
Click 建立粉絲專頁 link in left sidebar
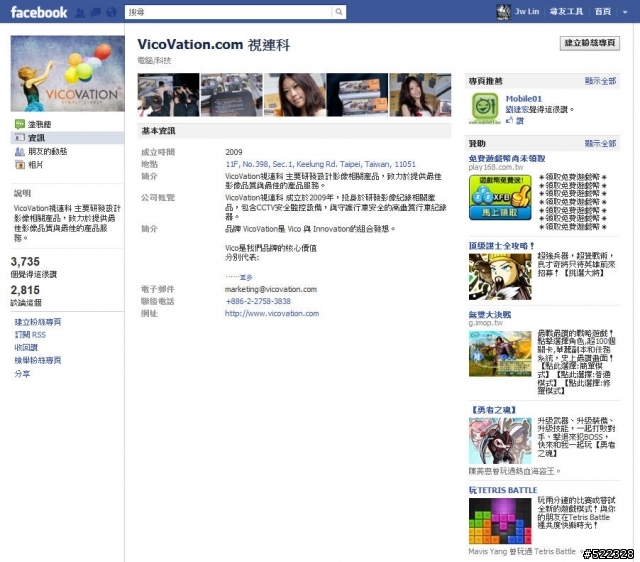point(38,322)
